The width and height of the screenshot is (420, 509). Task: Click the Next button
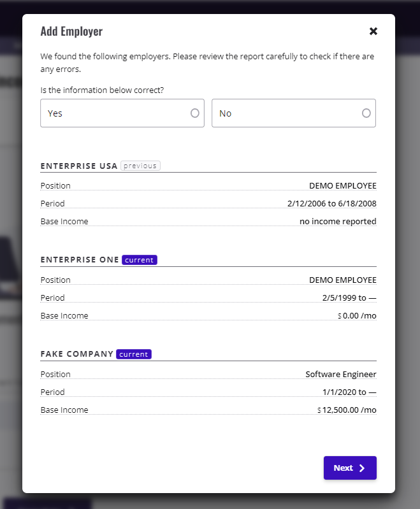(x=350, y=468)
